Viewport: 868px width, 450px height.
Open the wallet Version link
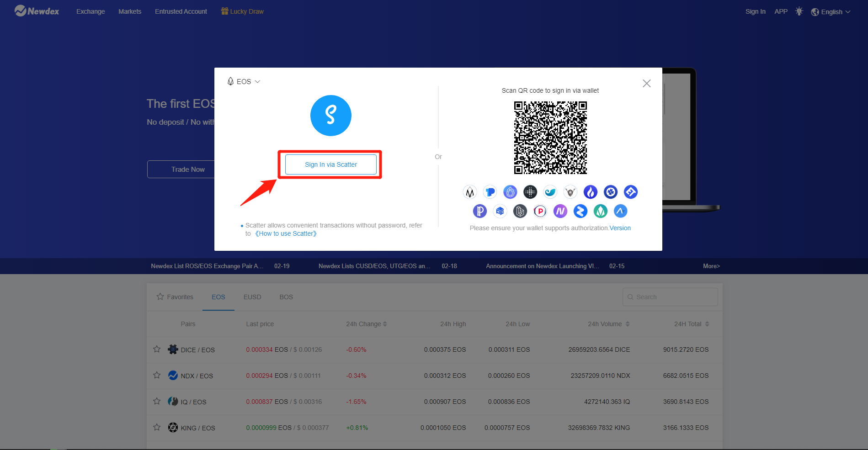click(620, 228)
